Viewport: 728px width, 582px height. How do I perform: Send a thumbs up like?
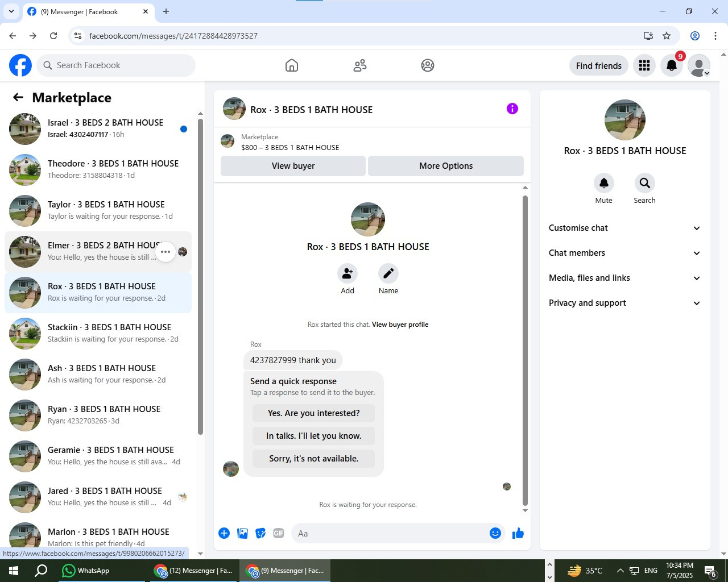518,533
